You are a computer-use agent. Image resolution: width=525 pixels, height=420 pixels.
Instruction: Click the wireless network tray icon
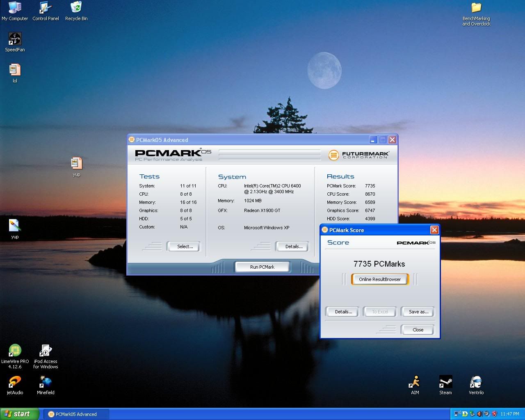(457, 414)
